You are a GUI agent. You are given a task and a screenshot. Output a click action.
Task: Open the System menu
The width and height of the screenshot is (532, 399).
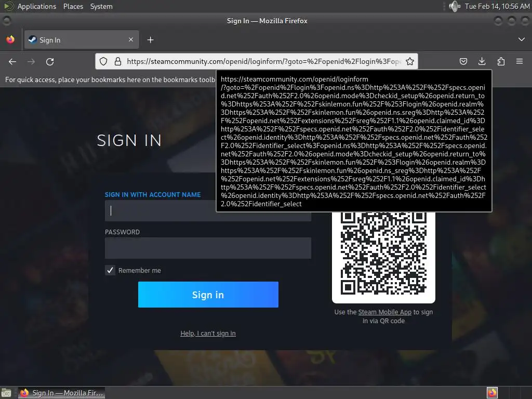101,6
